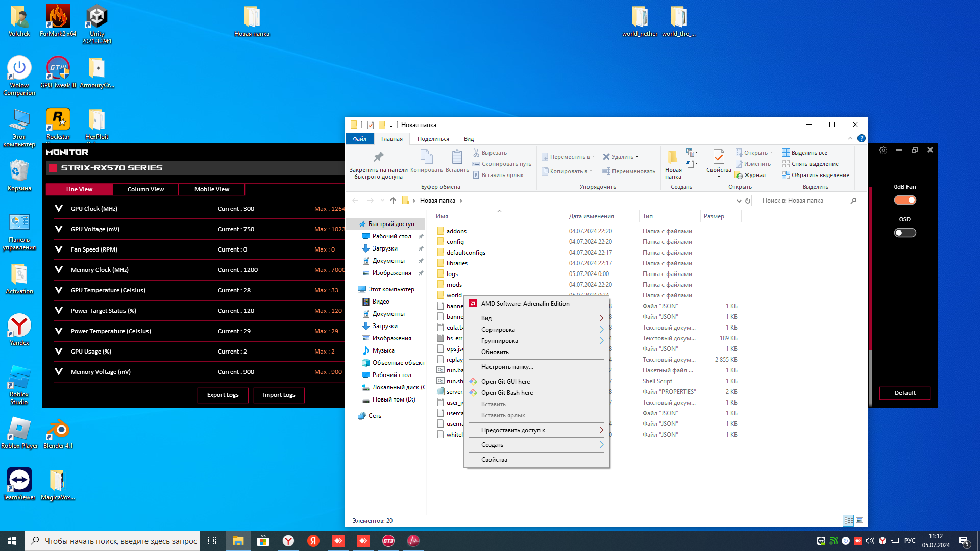Open Unity 2021.3.39f1 desktop icon
The width and height of the screenshot is (980, 551).
(x=96, y=24)
